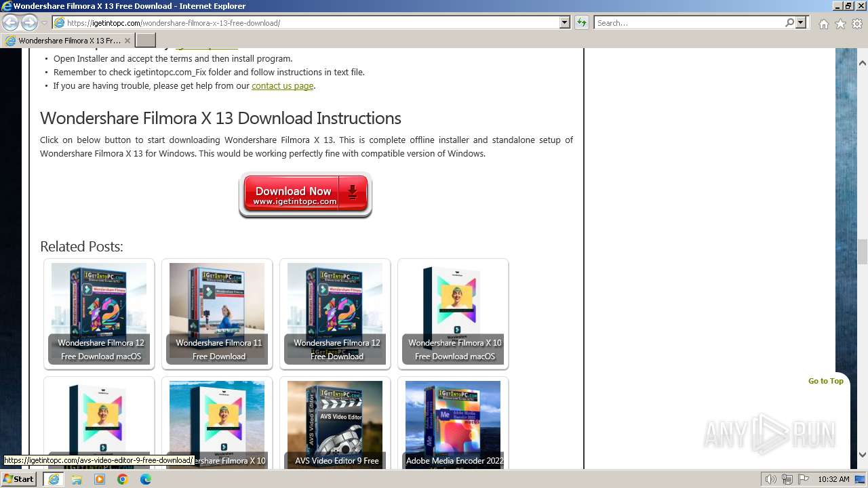Refresh the page with refresh icon

582,22
